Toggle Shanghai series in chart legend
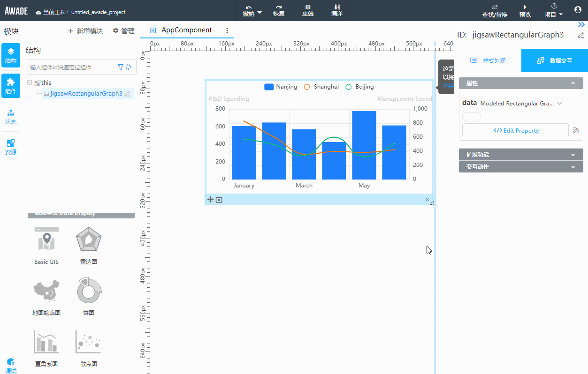The width and height of the screenshot is (588, 374). [321, 87]
